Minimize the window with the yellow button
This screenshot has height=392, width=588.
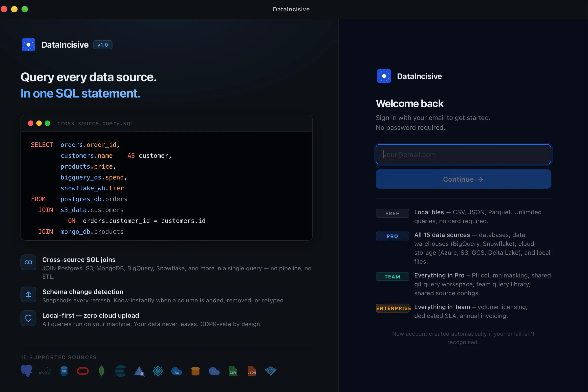(15, 9)
